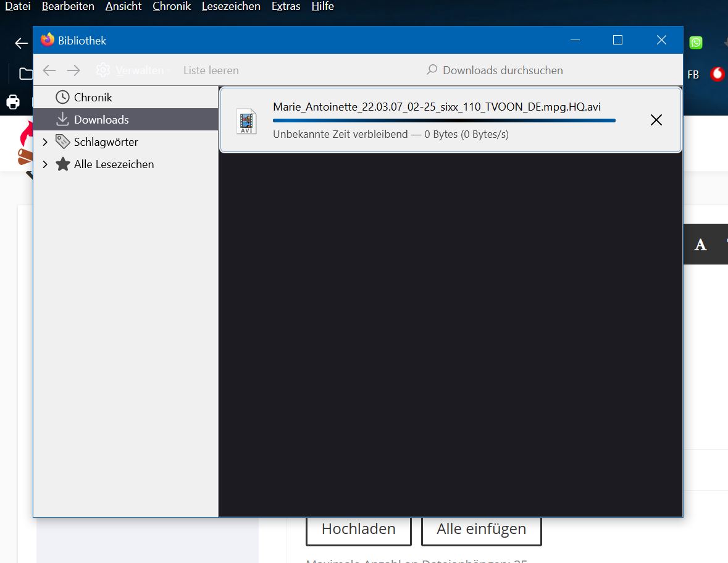The width and height of the screenshot is (728, 563).
Task: Open the Verwalten dropdown menu
Action: pyautogui.click(x=134, y=70)
